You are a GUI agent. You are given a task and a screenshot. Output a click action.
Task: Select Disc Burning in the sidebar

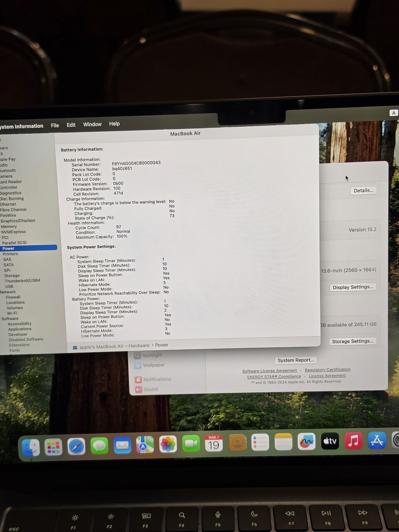(x=12, y=199)
